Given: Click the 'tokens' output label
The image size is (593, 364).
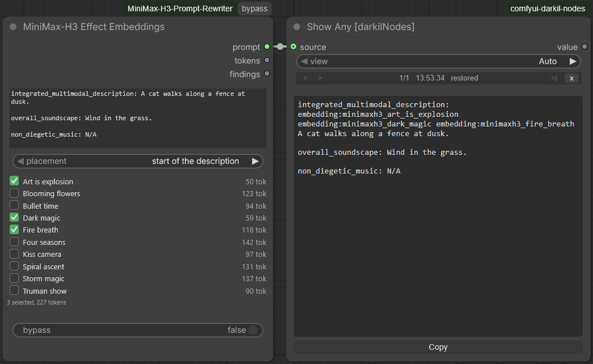Looking at the screenshot, I should [247, 61].
